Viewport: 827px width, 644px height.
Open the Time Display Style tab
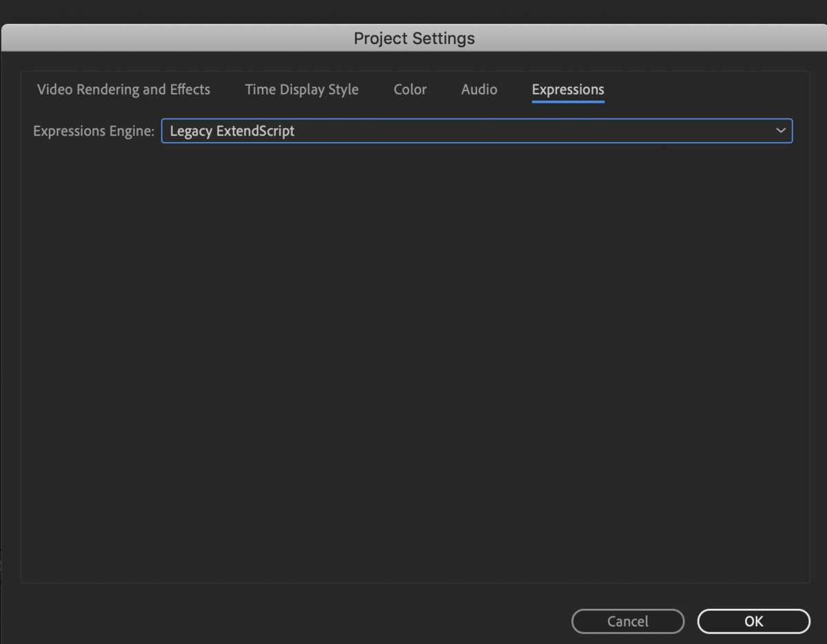click(x=302, y=90)
